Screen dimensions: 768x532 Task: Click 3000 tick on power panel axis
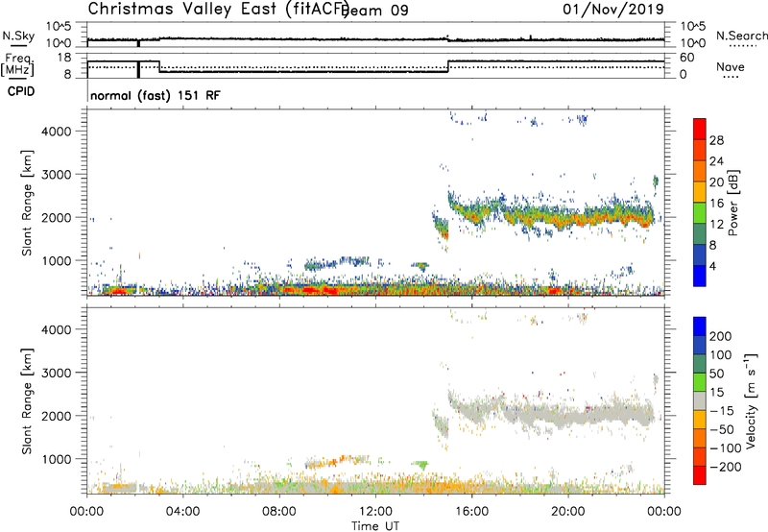57,175
